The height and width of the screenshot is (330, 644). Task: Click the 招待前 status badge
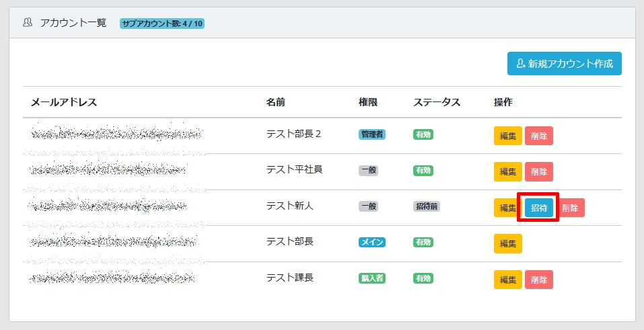click(x=426, y=206)
